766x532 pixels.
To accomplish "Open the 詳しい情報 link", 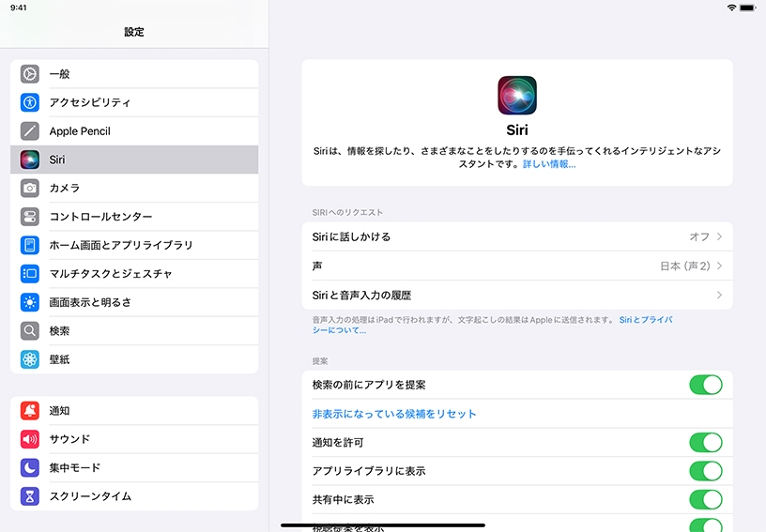I will coord(549,164).
